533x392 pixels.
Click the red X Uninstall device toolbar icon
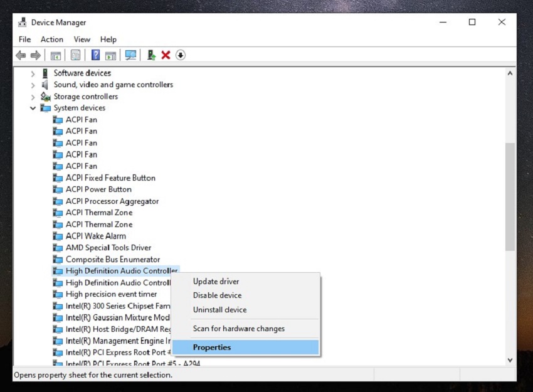click(x=166, y=55)
